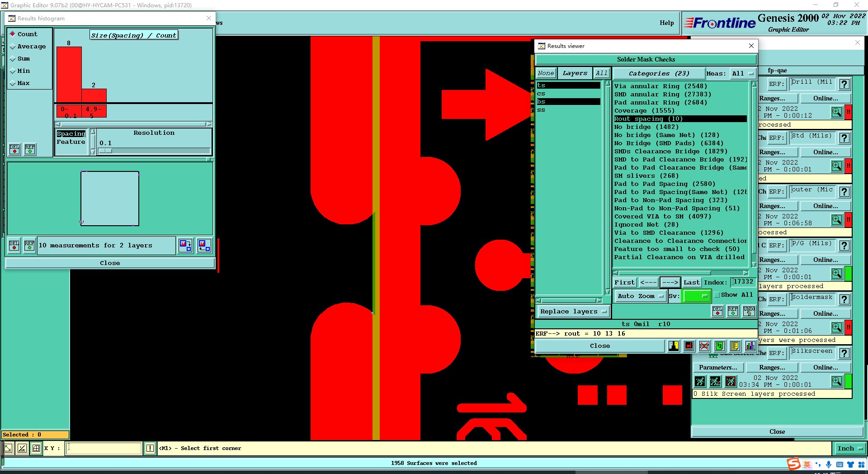Click the green numbered-page icon in Results viewer
This screenshot has height=474, width=868.
[x=719, y=346]
